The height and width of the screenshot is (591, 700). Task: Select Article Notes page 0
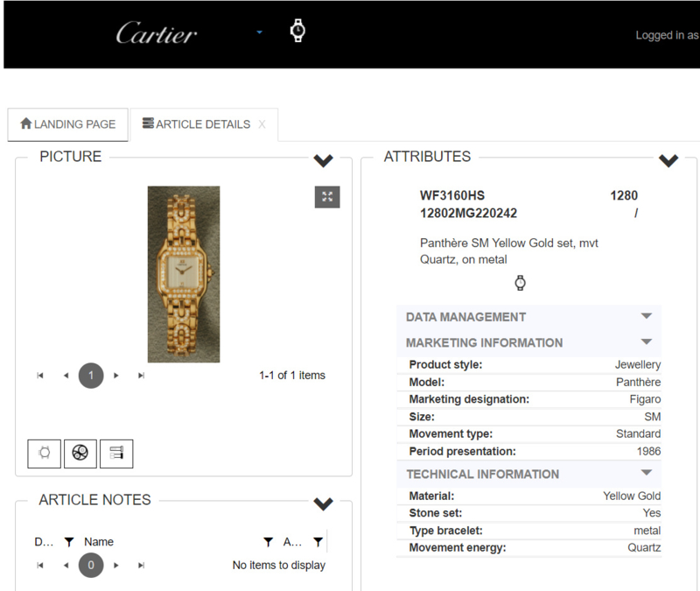(x=91, y=566)
